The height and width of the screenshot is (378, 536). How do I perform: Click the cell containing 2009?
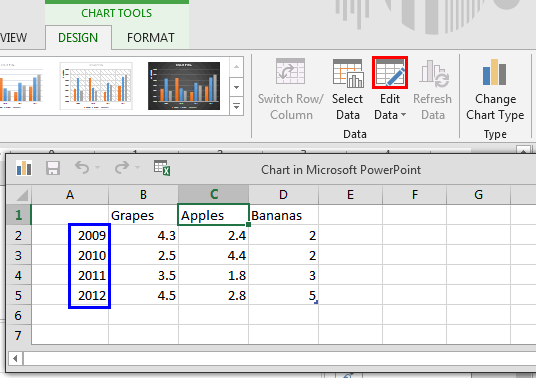point(70,235)
